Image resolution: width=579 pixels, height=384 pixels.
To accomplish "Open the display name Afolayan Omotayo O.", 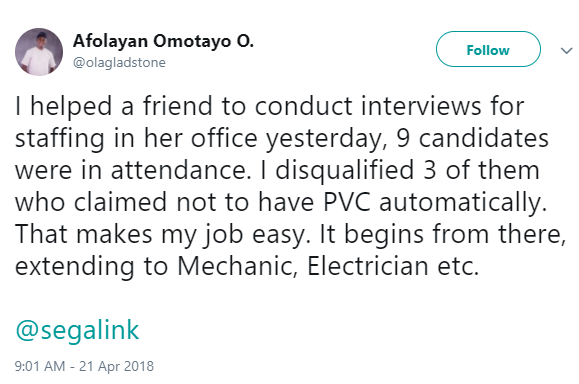I will 163,41.
